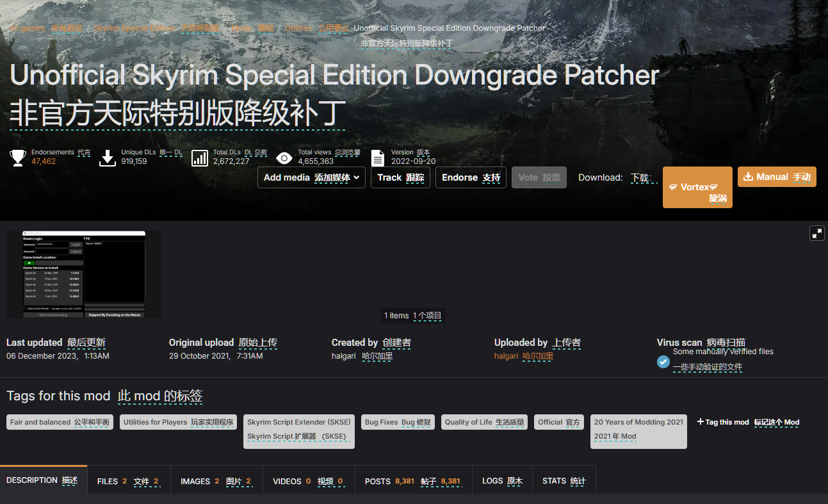Open the POSTS tab
Viewport: 828px width, 504px height.
(x=414, y=481)
